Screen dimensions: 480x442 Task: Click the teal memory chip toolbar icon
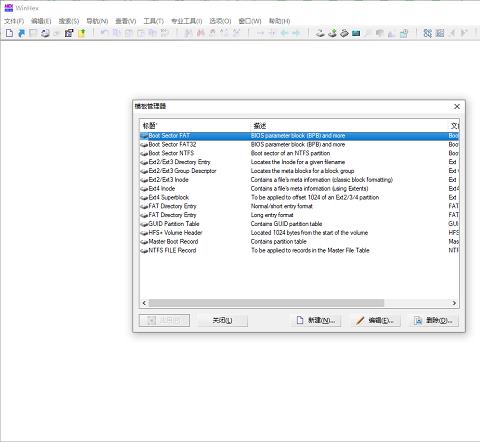[x=356, y=33]
